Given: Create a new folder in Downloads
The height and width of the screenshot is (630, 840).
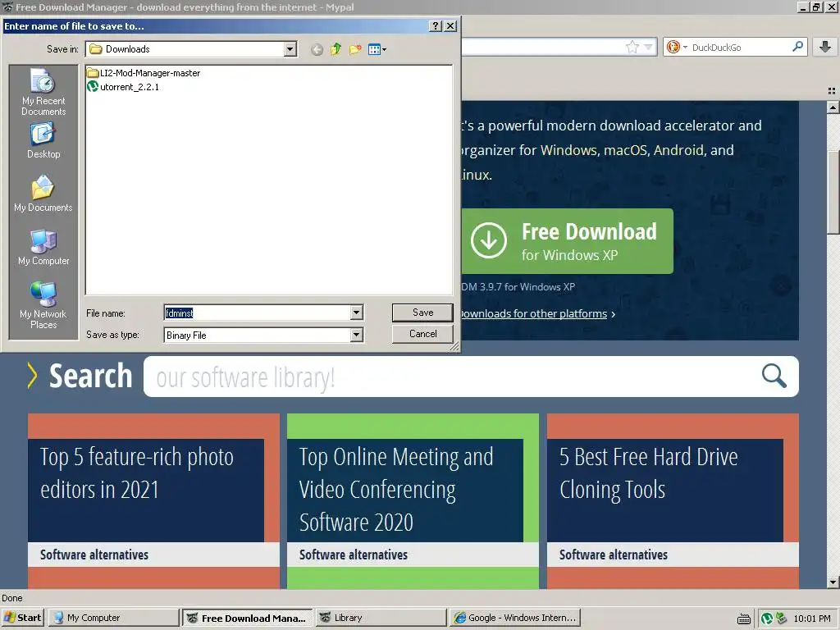Looking at the screenshot, I should pyautogui.click(x=354, y=50).
